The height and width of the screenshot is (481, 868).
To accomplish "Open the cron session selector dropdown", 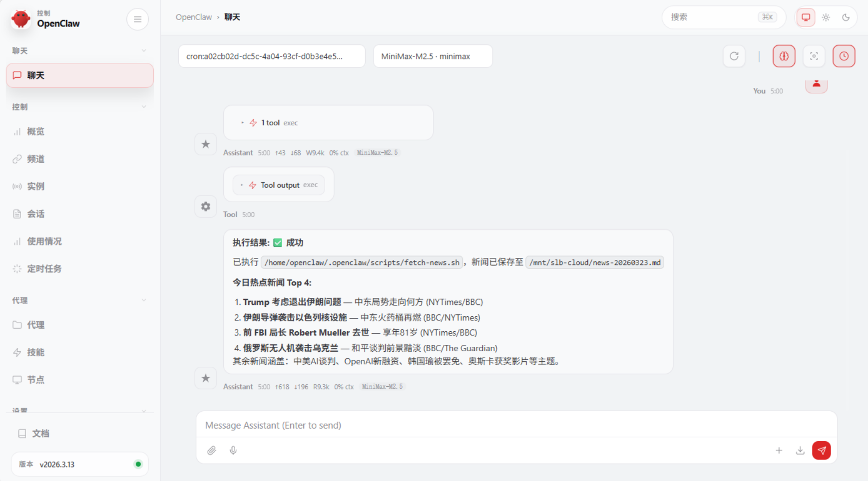I will 271,56.
